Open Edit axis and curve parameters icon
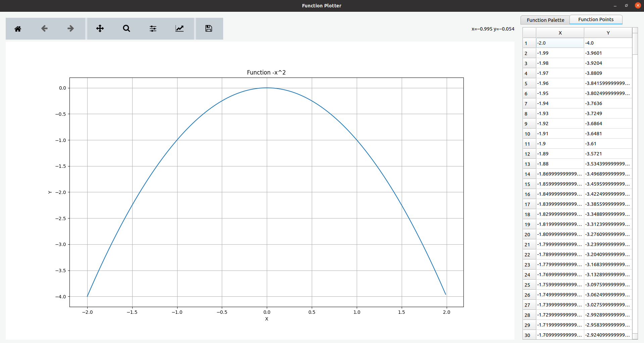This screenshot has width=644, height=343. pos(180,29)
